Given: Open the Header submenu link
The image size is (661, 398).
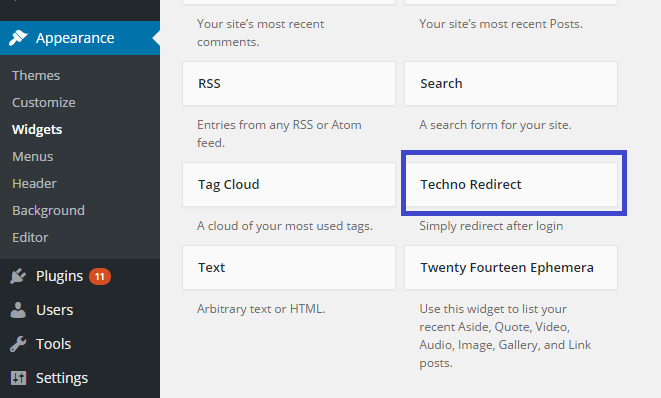Looking at the screenshot, I should (x=34, y=183).
